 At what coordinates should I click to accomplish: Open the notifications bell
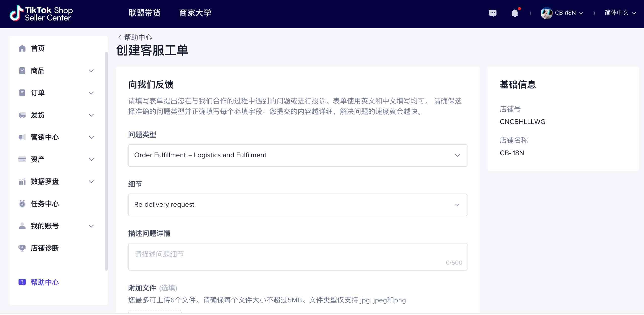coord(515,13)
